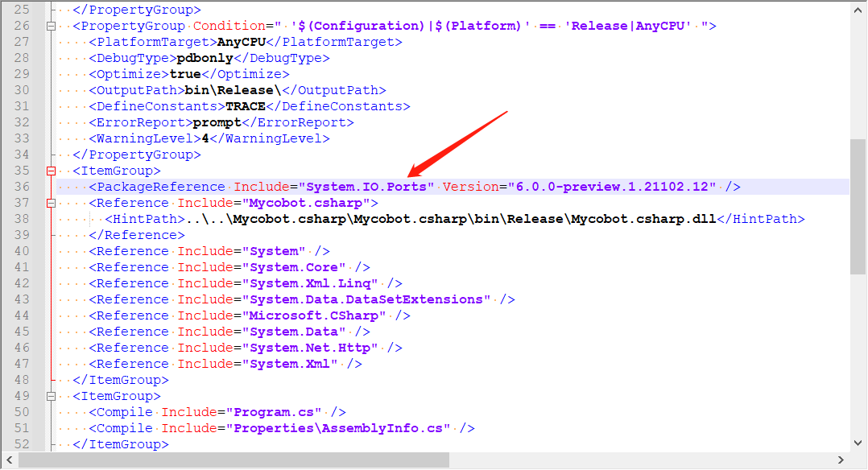Click the 'Release|AnyCPU' condition string

(628, 26)
